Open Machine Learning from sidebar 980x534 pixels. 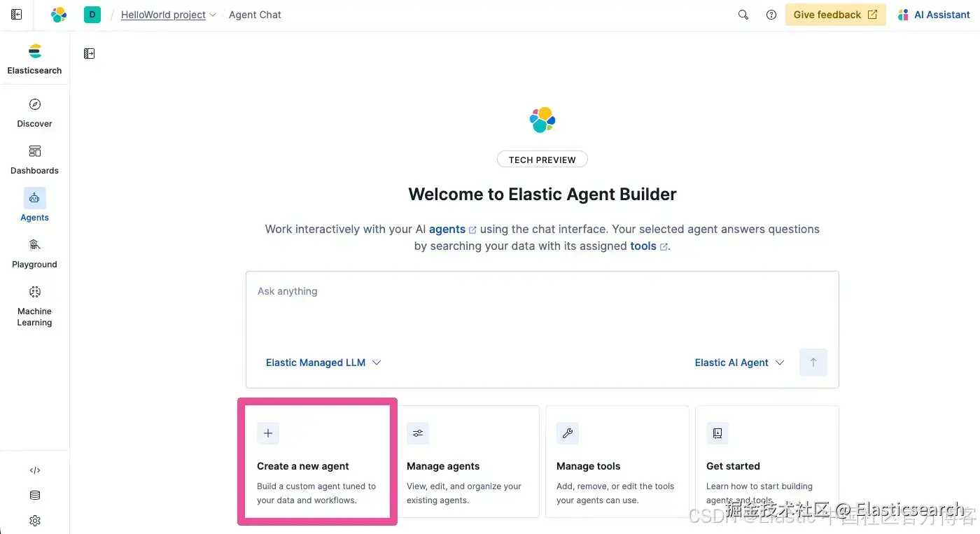pos(34,306)
